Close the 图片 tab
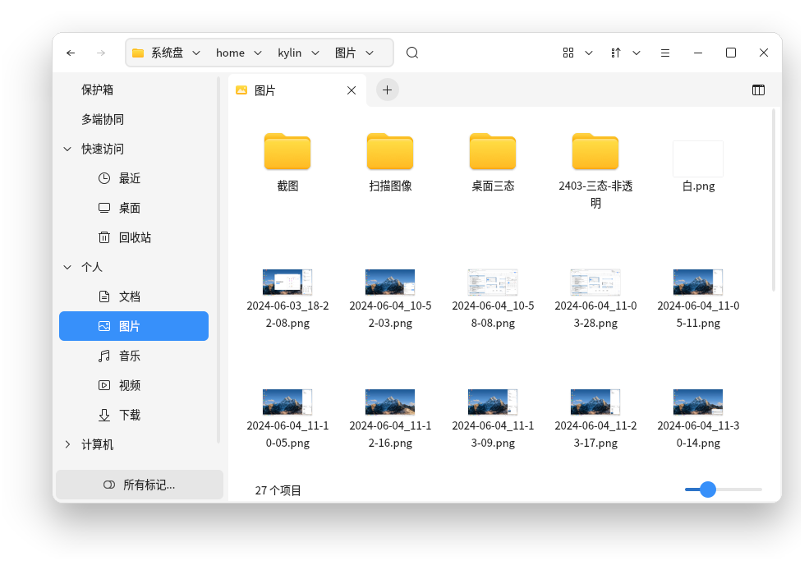 pos(351,91)
